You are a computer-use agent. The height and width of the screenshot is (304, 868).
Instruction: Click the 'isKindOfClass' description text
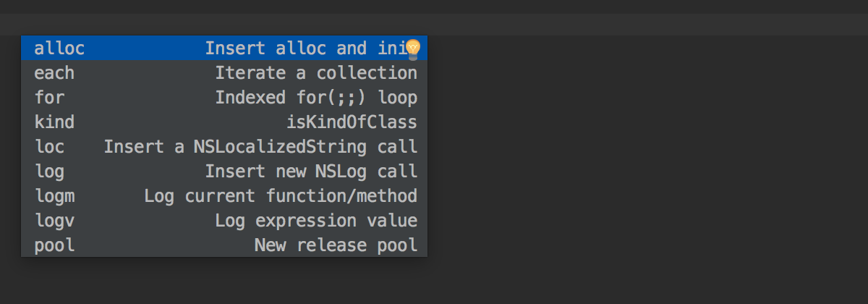352,122
